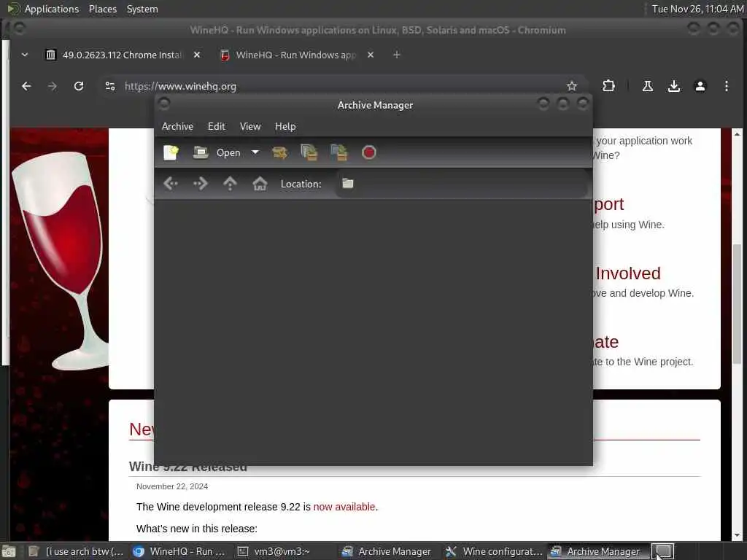The width and height of the screenshot is (747, 560).
Task: Click Add files to archive icon
Action: pyautogui.click(x=309, y=152)
